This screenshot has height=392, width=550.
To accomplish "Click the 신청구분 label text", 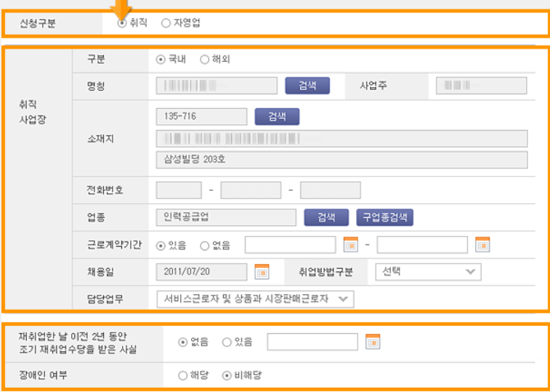I will pos(38,24).
